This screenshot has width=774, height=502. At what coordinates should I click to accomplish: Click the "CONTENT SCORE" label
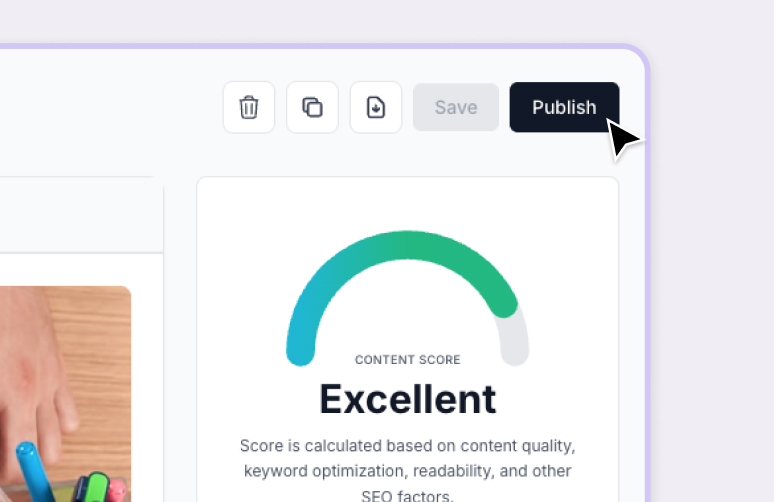(407, 360)
